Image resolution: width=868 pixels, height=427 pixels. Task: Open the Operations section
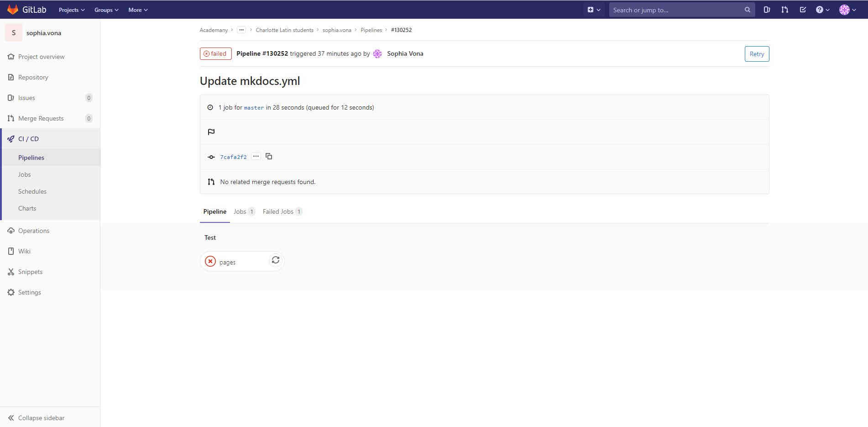(x=50, y=231)
